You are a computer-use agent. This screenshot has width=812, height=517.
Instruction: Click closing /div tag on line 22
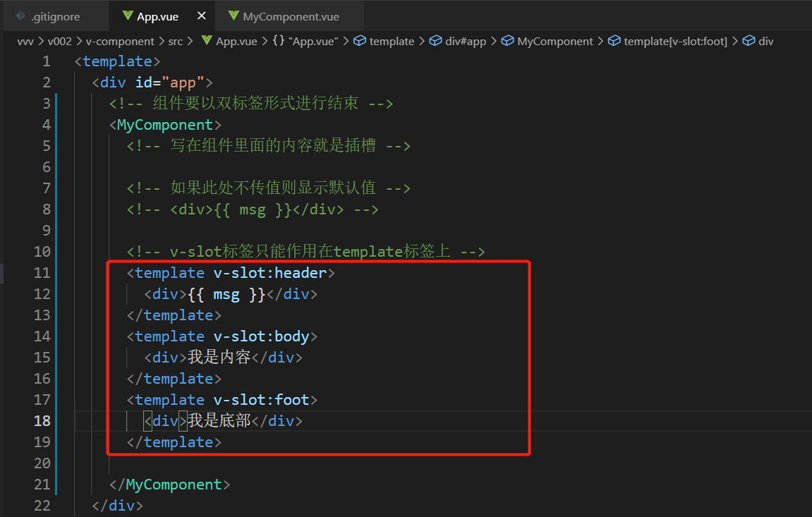(x=117, y=506)
